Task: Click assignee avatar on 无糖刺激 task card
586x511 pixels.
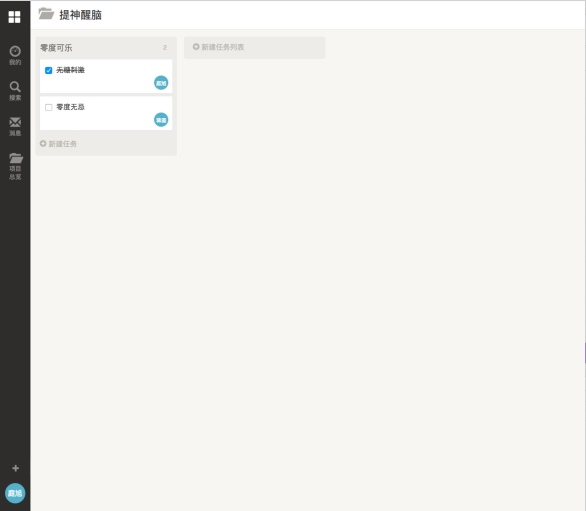Action: 161,83
